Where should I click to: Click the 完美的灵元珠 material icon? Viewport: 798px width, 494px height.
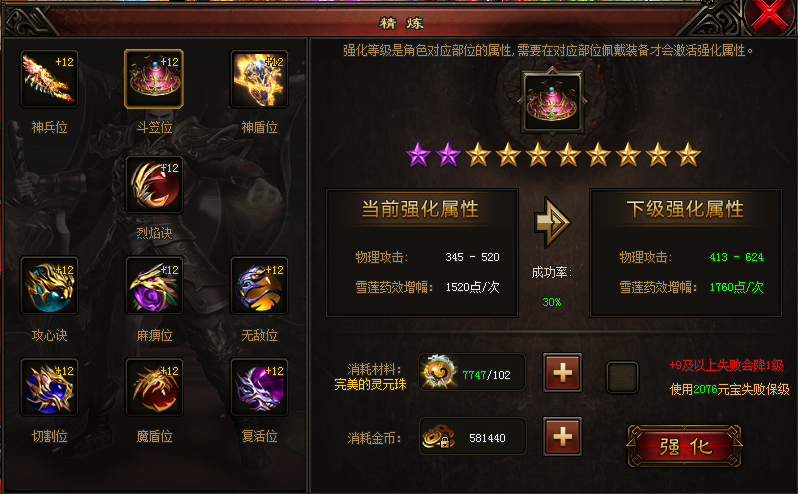[x=439, y=373]
